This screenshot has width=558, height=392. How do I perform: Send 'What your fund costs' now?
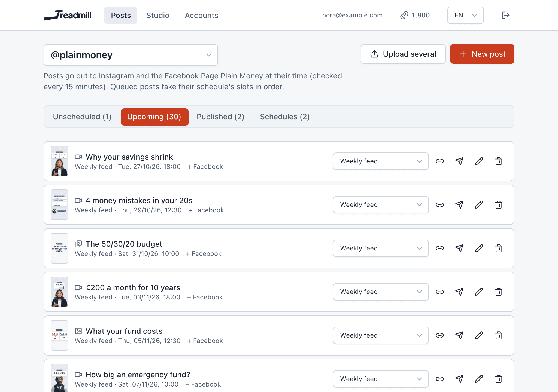pyautogui.click(x=459, y=335)
